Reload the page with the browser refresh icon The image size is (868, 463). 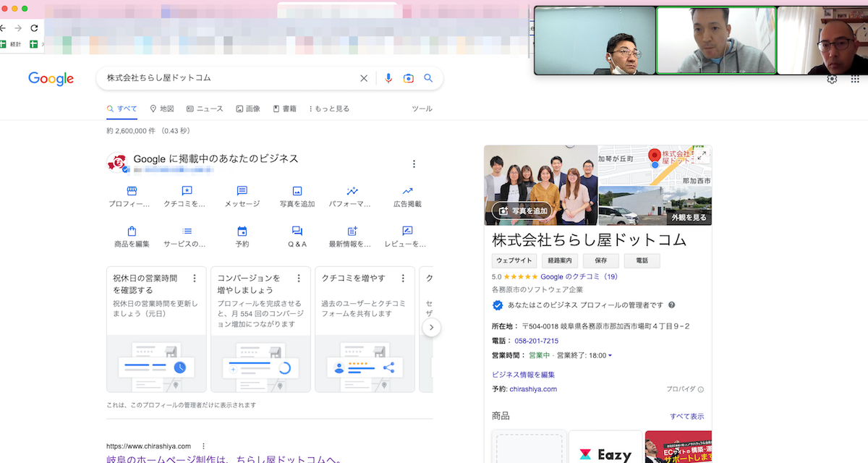34,28
